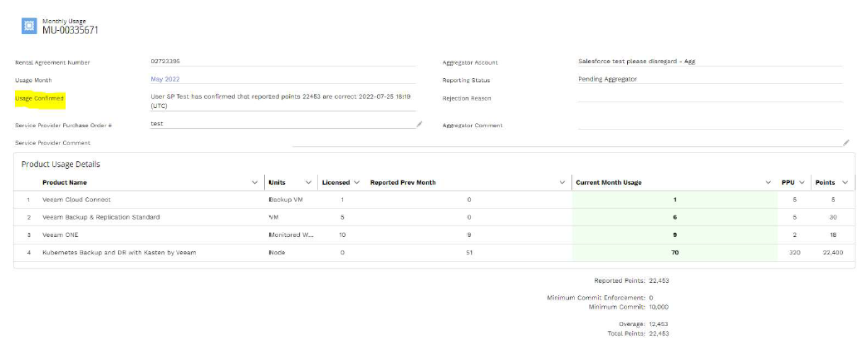This screenshot has height=341, width=868.
Task: Open Product Name column dropdown
Action: 255,182
